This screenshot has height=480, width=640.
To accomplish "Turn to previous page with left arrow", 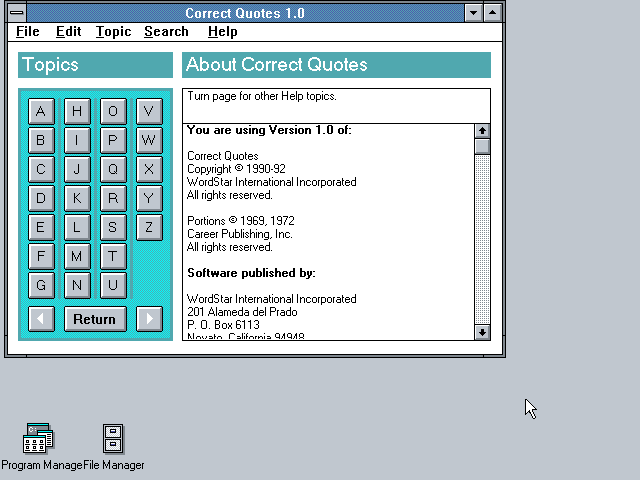I will (x=41, y=319).
